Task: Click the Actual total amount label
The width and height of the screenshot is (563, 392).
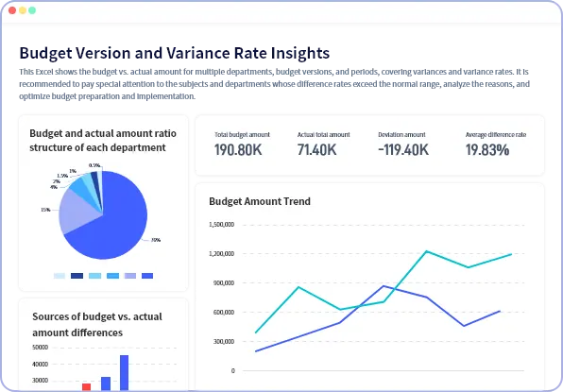Action: click(323, 135)
